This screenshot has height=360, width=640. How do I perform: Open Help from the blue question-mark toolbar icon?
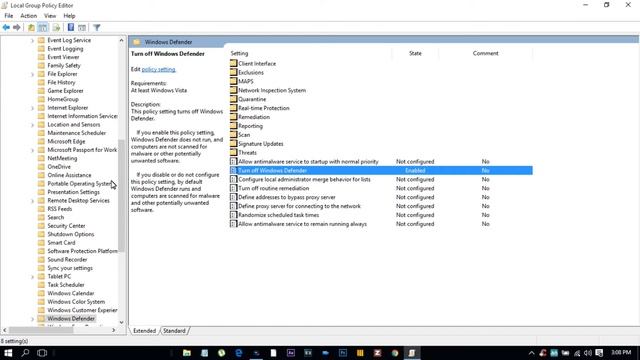tap(71, 27)
